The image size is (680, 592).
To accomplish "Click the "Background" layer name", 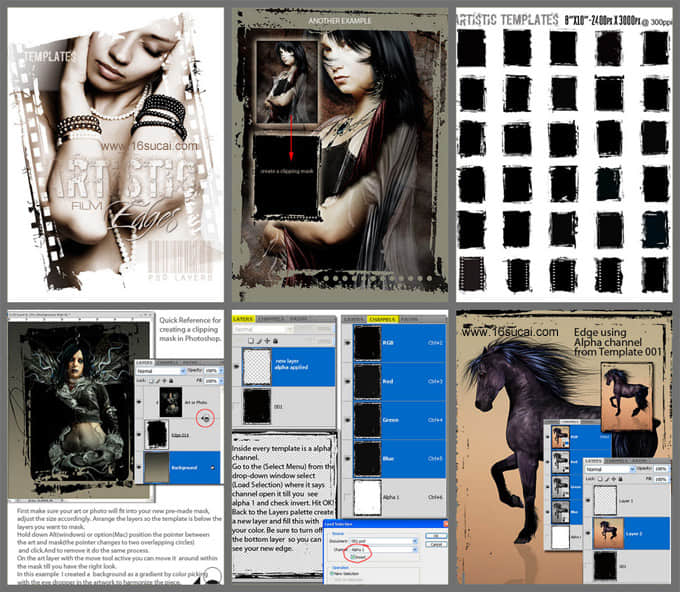I will [184, 468].
